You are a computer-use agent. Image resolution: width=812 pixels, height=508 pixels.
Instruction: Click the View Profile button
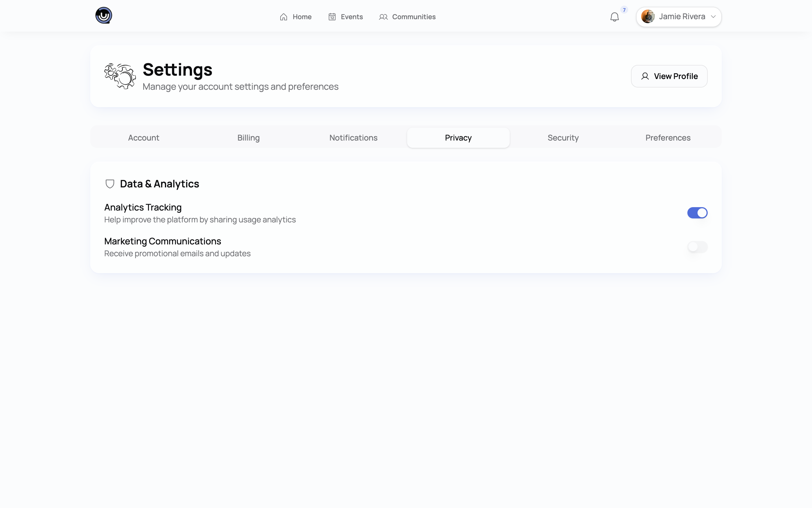pyautogui.click(x=669, y=76)
